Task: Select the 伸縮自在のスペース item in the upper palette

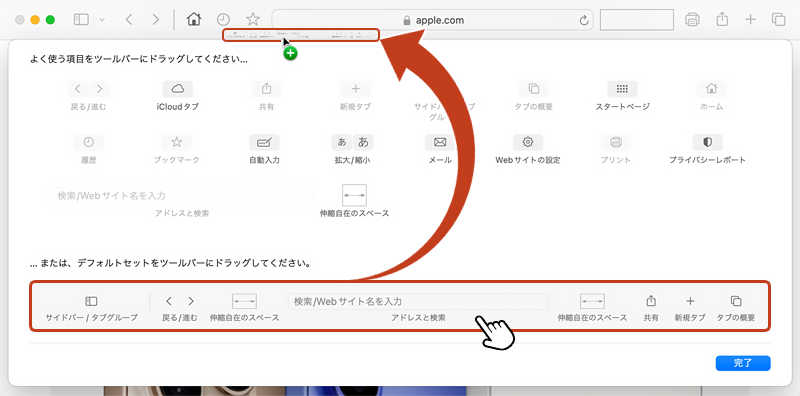Action: coord(355,201)
